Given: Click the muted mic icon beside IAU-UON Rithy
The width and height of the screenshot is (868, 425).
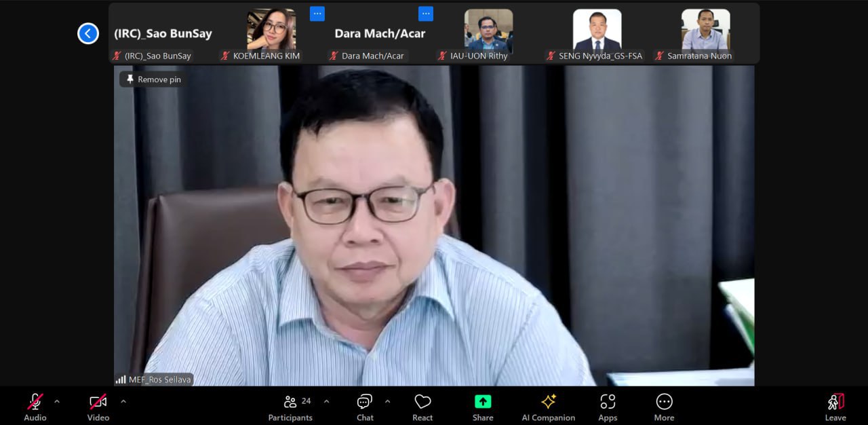Looking at the screenshot, I should (x=442, y=56).
